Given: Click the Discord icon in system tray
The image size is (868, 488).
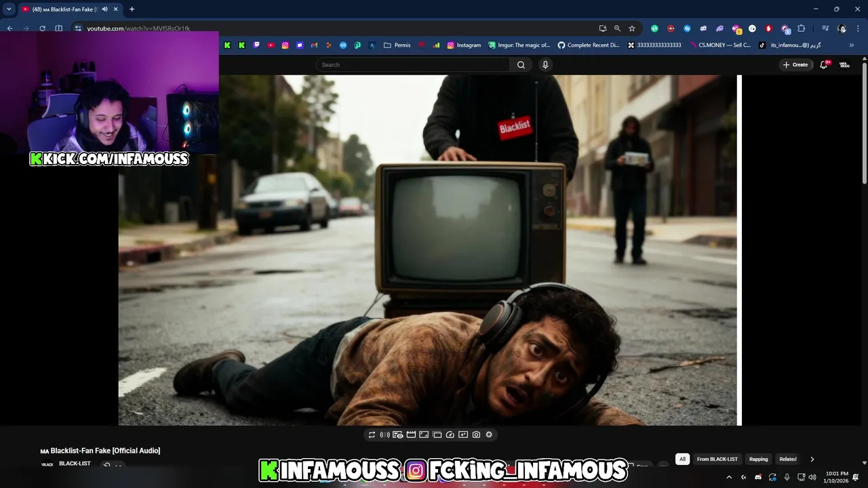Looking at the screenshot, I should [758, 477].
